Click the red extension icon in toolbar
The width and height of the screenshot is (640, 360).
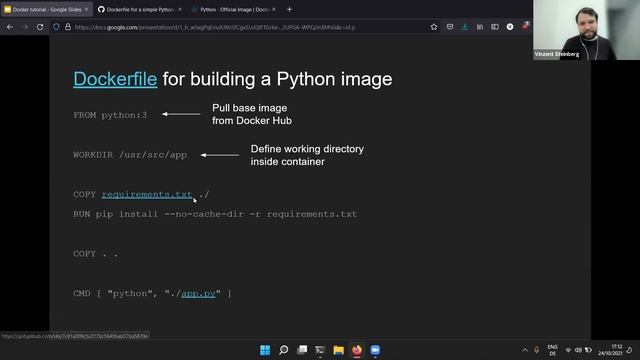[x=525, y=27]
